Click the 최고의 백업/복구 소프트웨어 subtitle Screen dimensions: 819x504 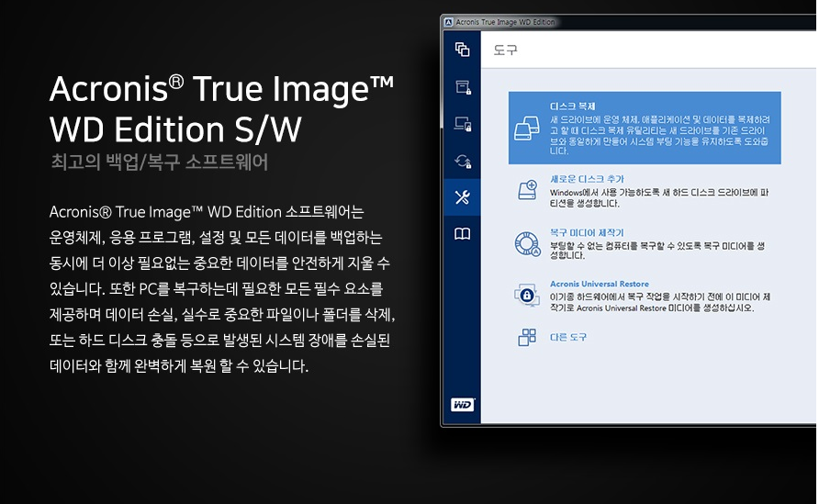click(160, 162)
